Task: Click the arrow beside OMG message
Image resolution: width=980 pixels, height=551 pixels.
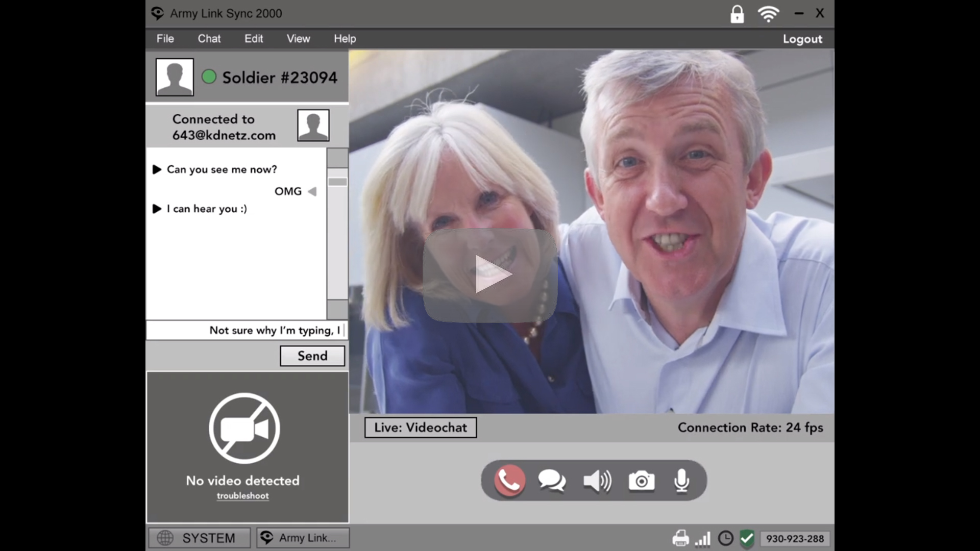Action: pos(312,191)
